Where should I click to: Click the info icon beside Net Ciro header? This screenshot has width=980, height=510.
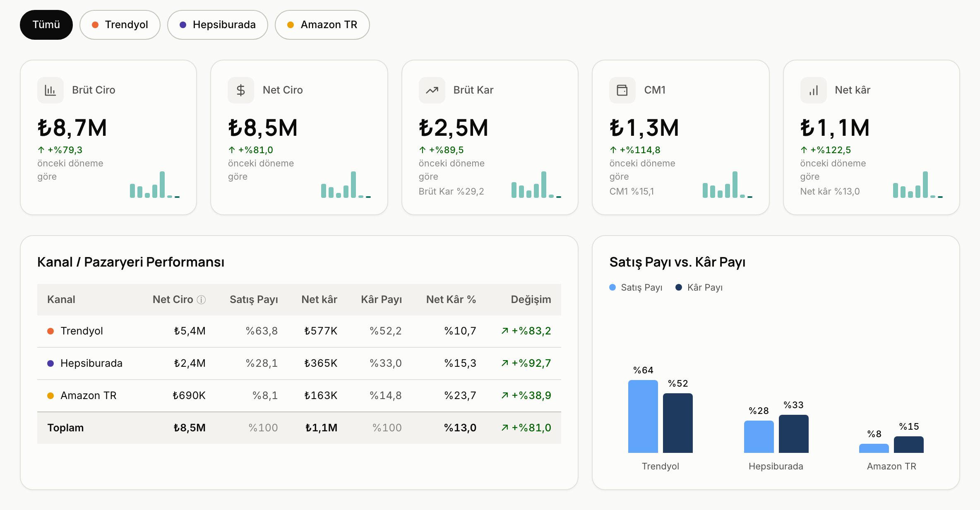pyautogui.click(x=201, y=300)
